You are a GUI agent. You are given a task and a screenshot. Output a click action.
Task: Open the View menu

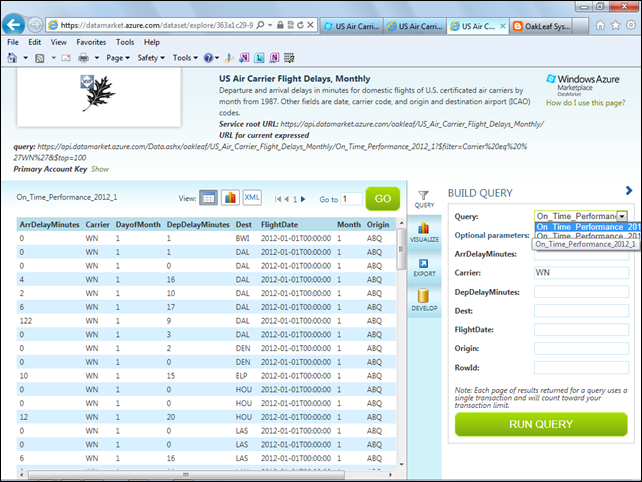(59, 42)
